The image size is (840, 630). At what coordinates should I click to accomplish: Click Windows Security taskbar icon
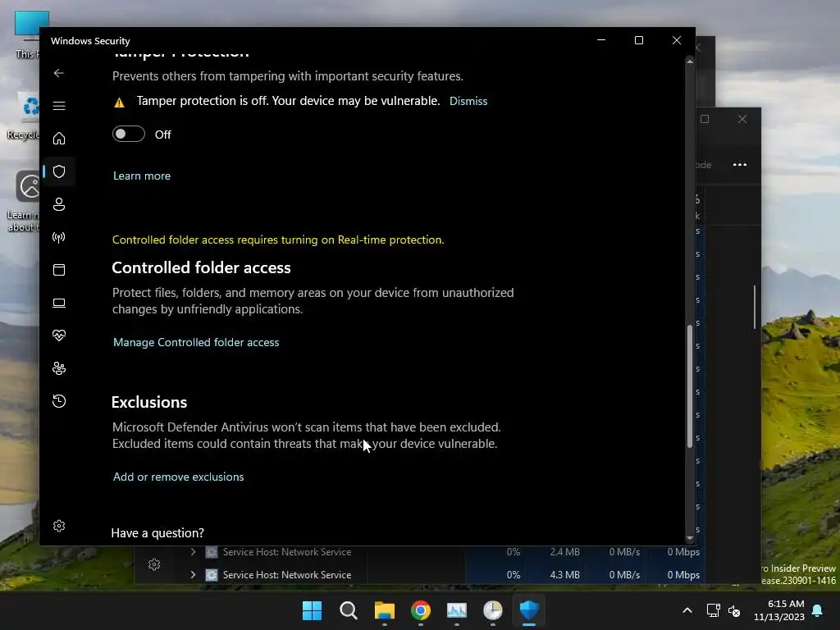coord(529,610)
